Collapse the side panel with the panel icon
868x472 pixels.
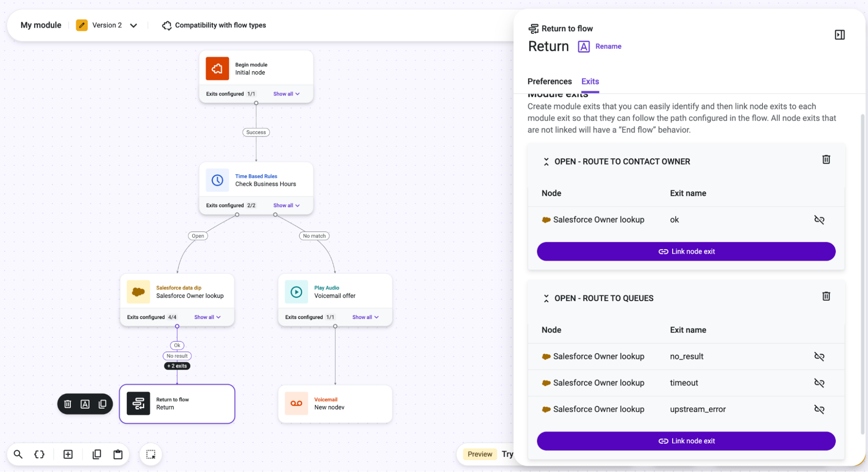coord(839,35)
